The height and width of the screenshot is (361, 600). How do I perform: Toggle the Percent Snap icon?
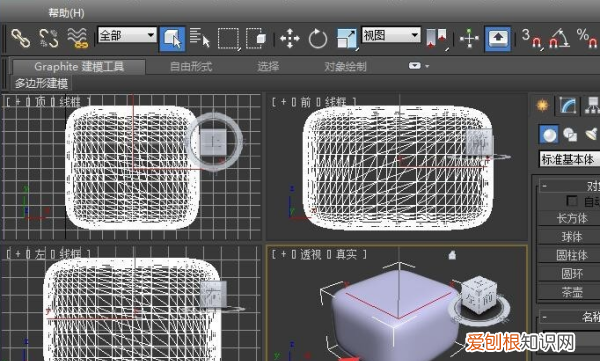(587, 38)
